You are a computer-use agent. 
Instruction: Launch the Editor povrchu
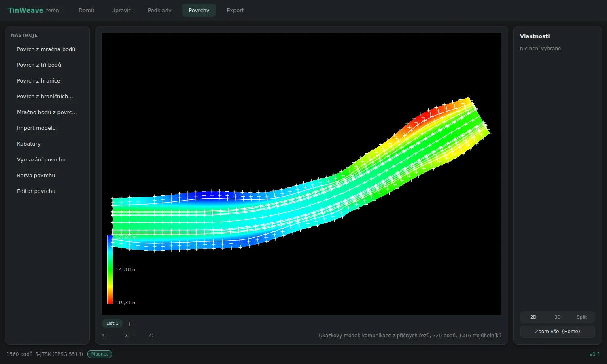pyautogui.click(x=47, y=191)
